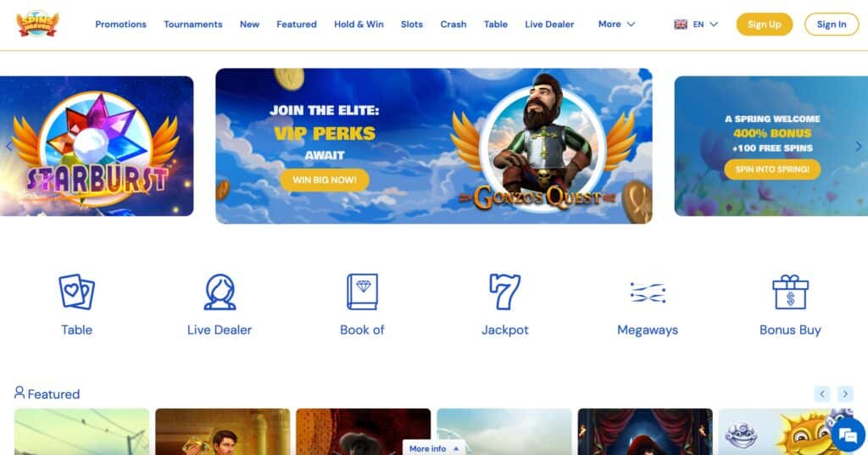Go to homepage via casino logo
Screen dimensions: 868x455
pyautogui.click(x=37, y=24)
